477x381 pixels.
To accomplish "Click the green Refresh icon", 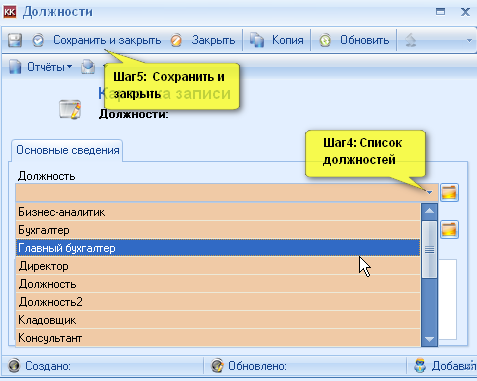I will (x=325, y=40).
